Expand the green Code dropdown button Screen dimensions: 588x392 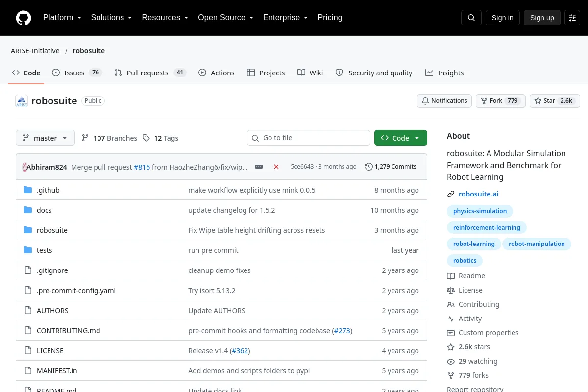pyautogui.click(x=401, y=138)
